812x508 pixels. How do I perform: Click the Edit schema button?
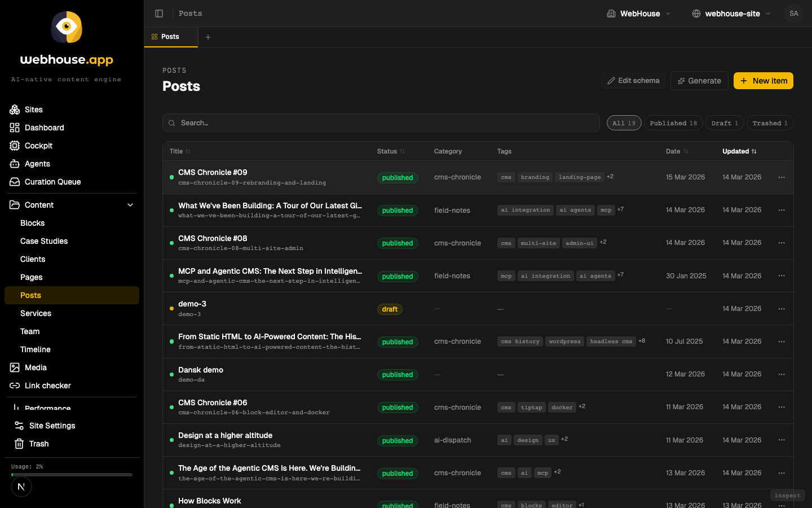click(x=633, y=81)
